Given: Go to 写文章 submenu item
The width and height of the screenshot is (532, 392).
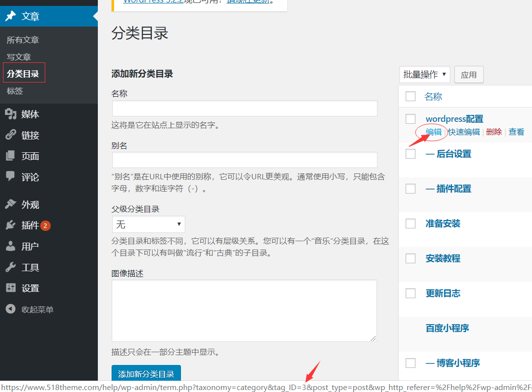Looking at the screenshot, I should [x=19, y=56].
